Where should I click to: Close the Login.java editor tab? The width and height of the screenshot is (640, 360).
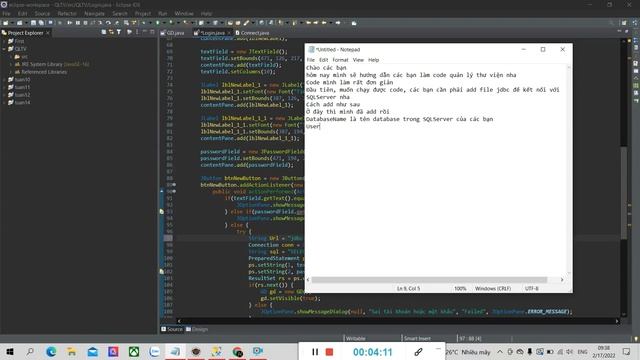click(x=229, y=33)
